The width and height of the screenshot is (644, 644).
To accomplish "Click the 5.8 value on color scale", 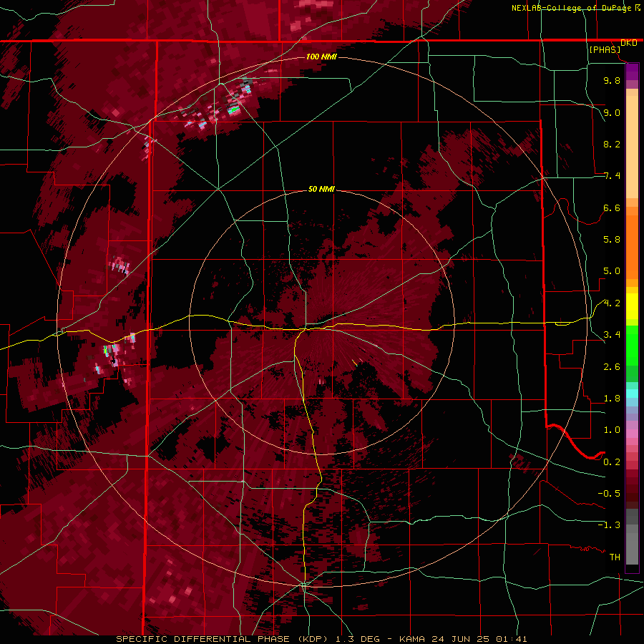I will [612, 240].
